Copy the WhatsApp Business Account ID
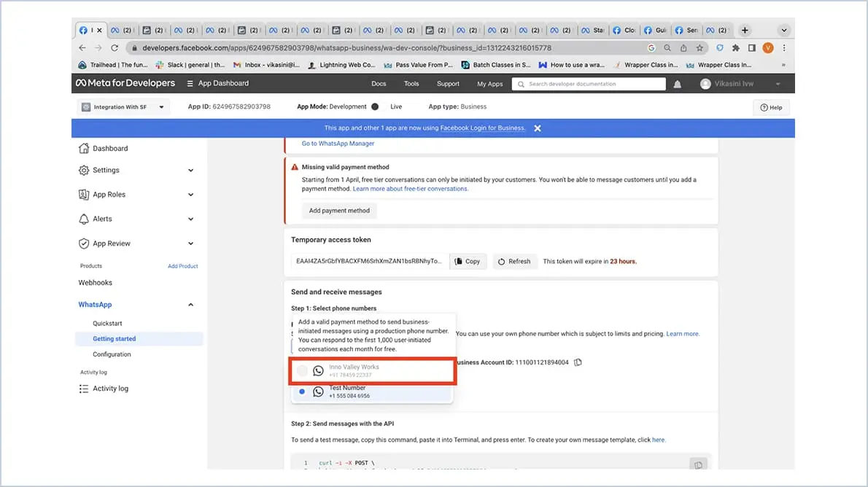Viewport: 868px width, 487px height. (578, 362)
